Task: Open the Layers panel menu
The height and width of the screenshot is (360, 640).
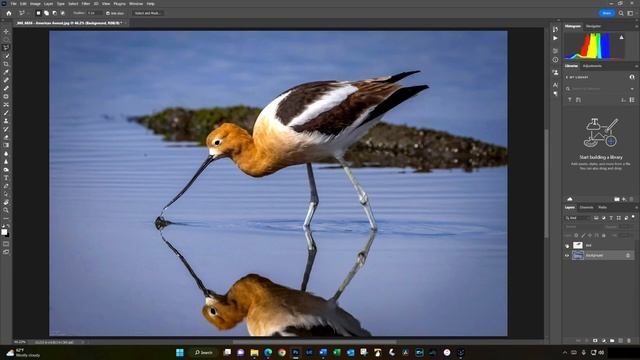Action: [636, 207]
